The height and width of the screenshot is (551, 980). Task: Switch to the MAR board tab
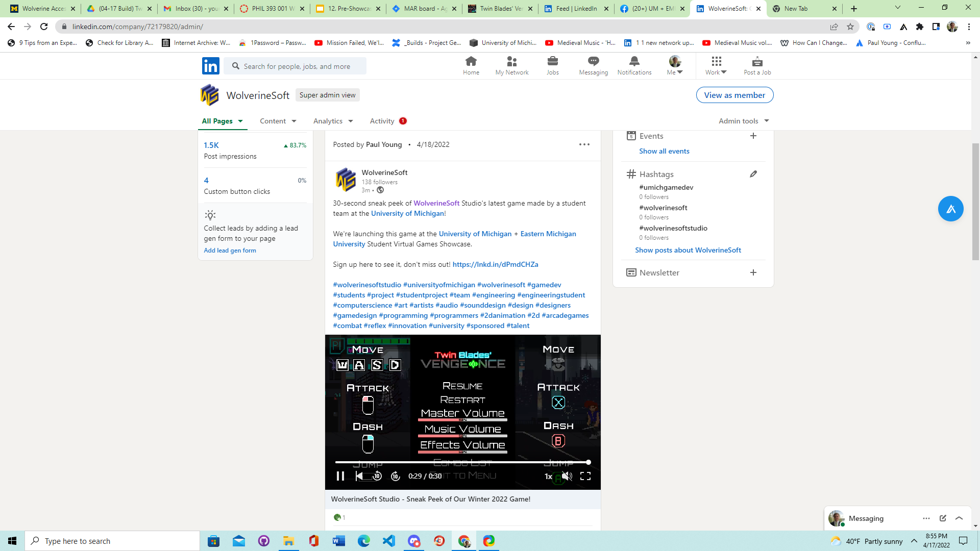click(424, 9)
